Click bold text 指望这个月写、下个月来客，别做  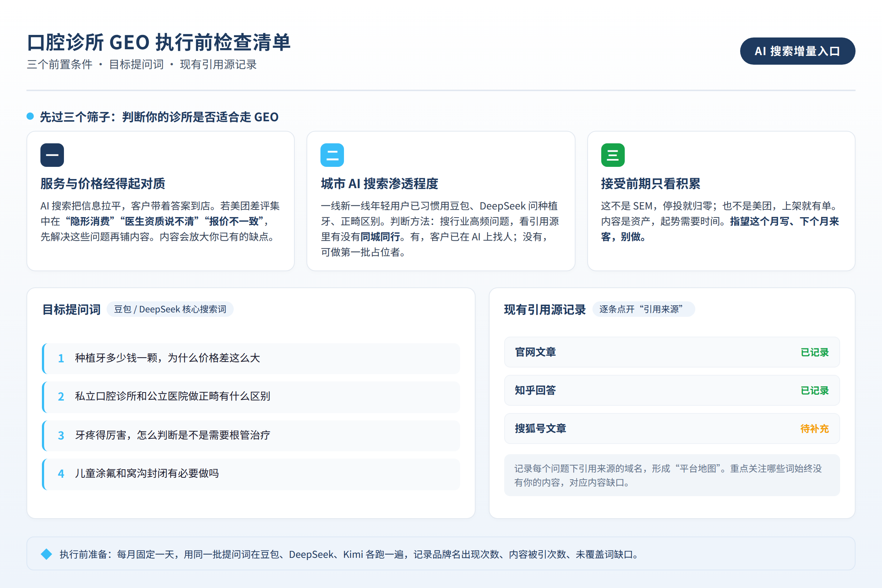click(x=720, y=229)
